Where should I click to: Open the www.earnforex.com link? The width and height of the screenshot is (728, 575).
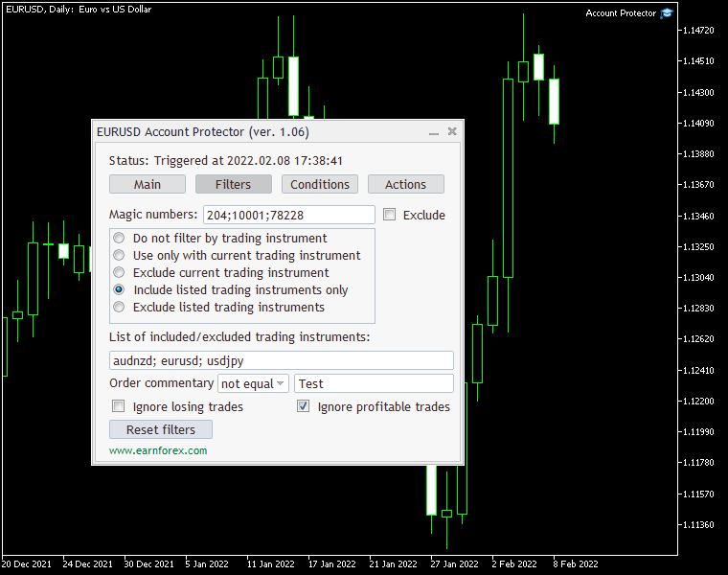pos(158,450)
